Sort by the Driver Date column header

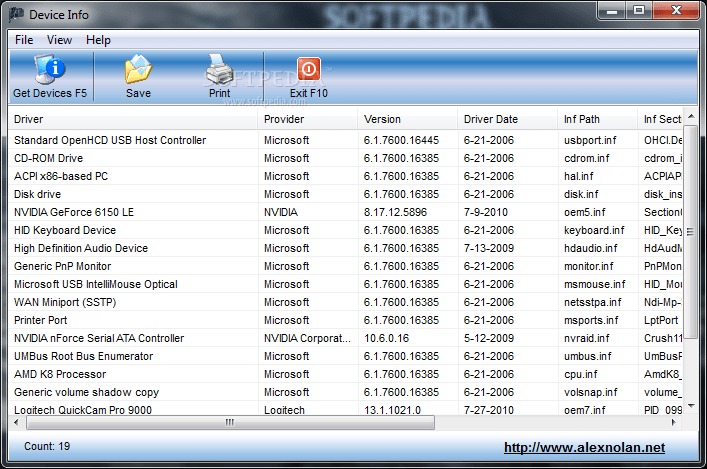click(x=508, y=119)
